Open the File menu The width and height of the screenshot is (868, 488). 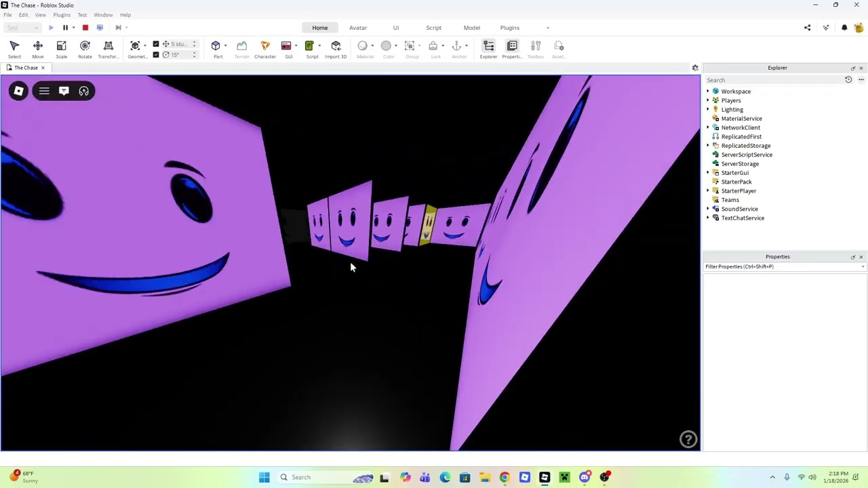pos(7,15)
